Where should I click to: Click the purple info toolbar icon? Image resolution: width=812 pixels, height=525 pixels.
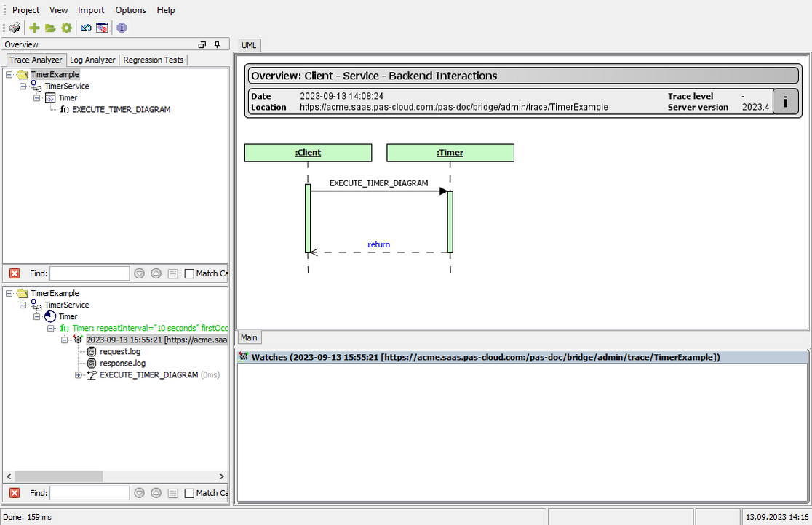tap(121, 28)
